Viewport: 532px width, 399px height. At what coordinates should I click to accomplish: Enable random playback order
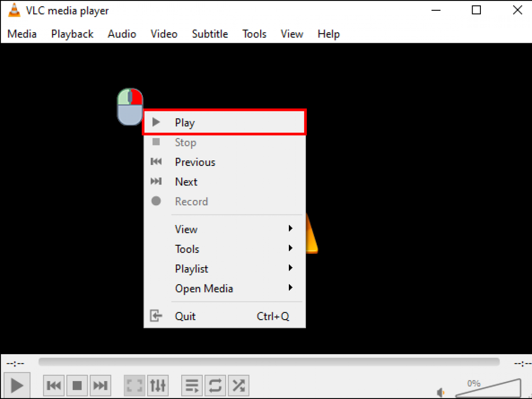point(238,385)
